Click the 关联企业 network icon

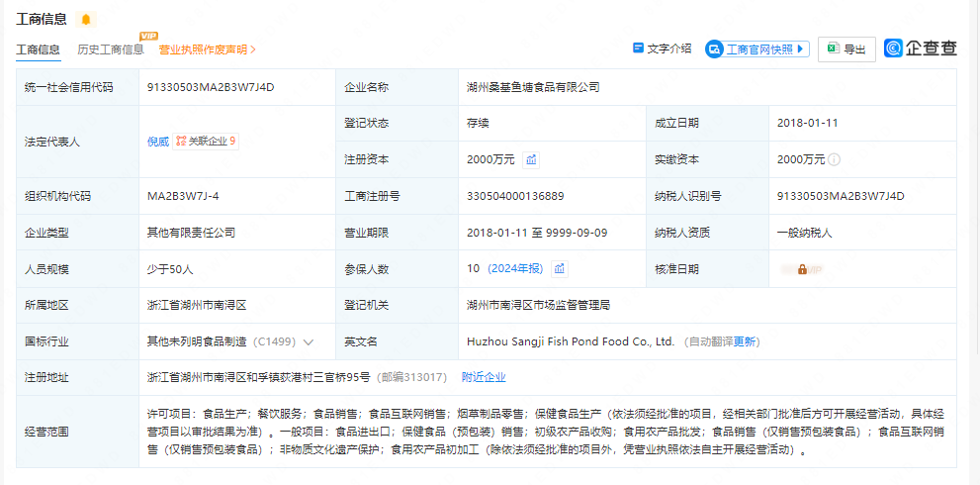coord(181,142)
